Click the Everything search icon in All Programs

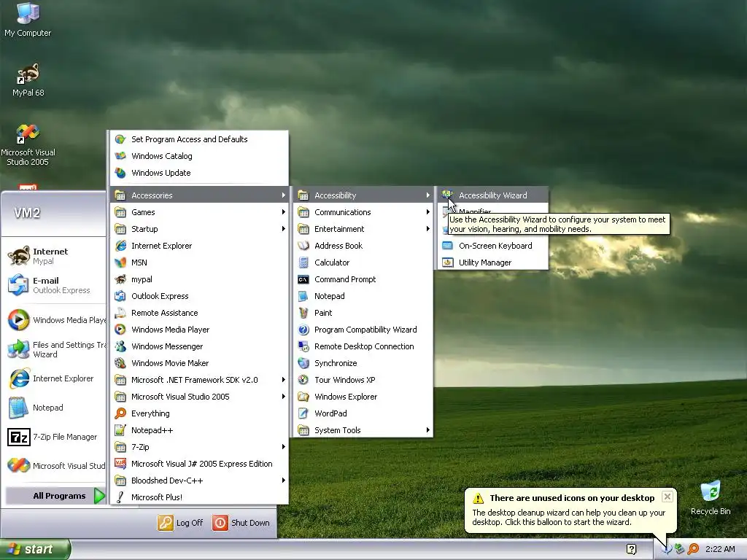click(x=120, y=413)
